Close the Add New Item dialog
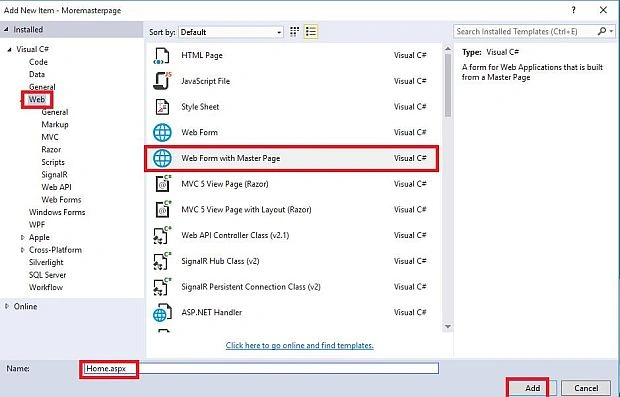 click(x=603, y=10)
